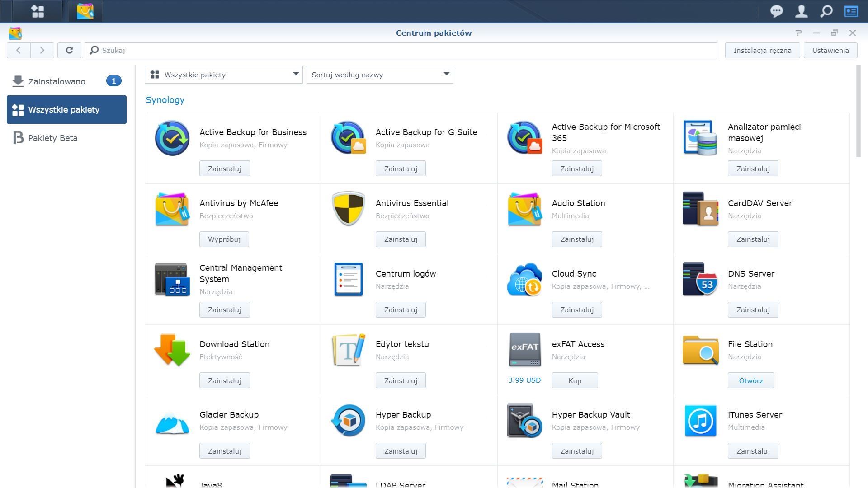Click Active Backup for G Suite icon
The image size is (868, 488).
[348, 138]
